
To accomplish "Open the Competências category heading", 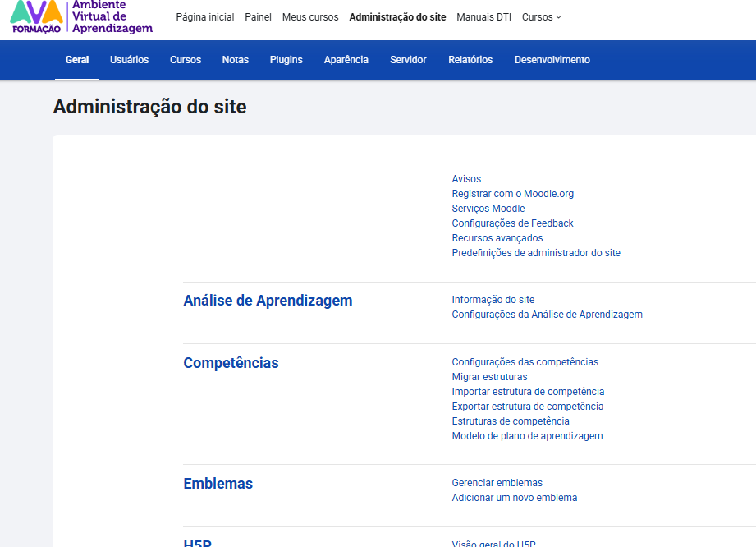I will pos(231,363).
